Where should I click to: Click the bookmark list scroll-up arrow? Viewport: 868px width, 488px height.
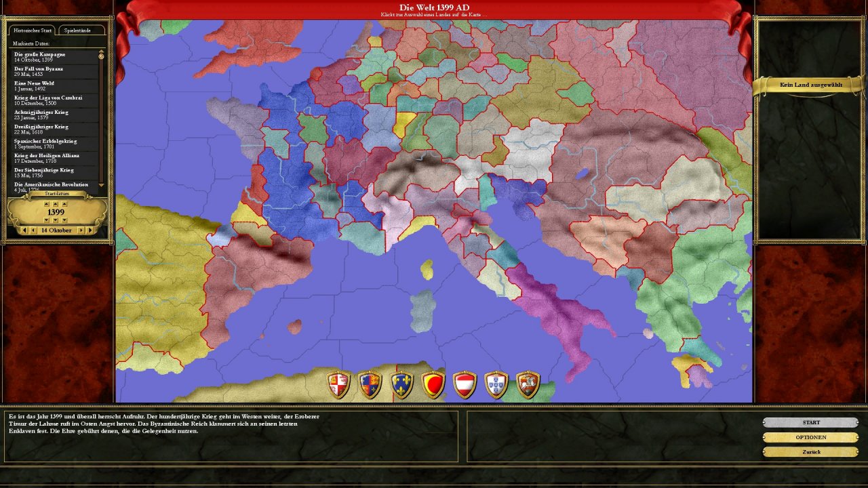102,51
